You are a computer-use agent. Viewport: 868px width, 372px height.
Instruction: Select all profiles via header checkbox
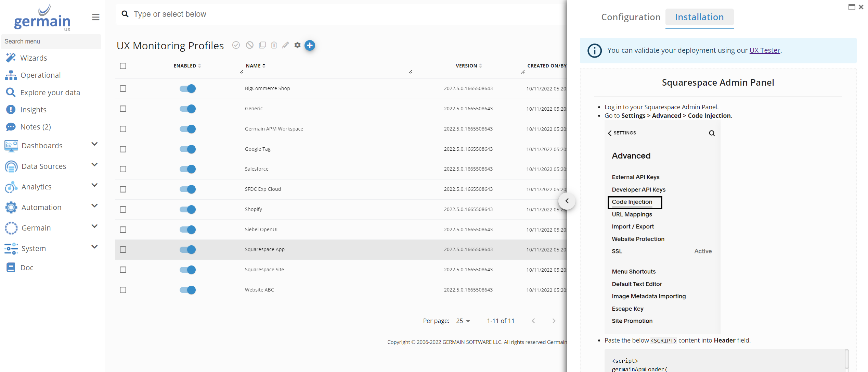[x=123, y=66]
